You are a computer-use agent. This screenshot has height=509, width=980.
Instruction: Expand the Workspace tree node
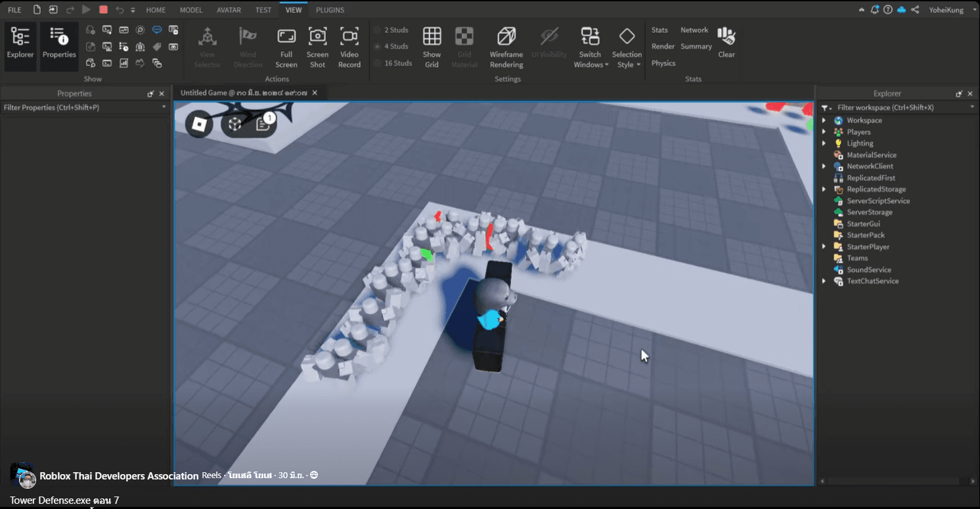[x=824, y=120]
